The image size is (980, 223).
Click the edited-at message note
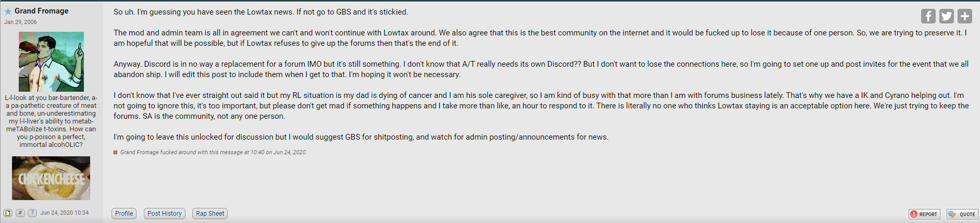click(x=213, y=153)
